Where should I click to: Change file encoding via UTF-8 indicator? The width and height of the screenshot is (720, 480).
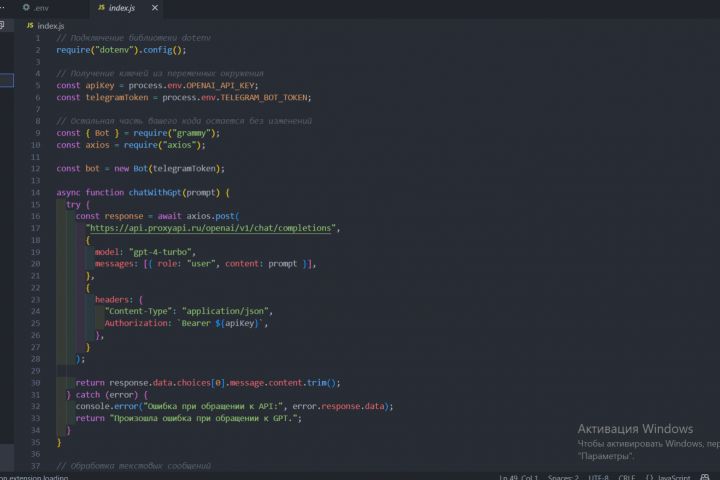click(x=598, y=477)
